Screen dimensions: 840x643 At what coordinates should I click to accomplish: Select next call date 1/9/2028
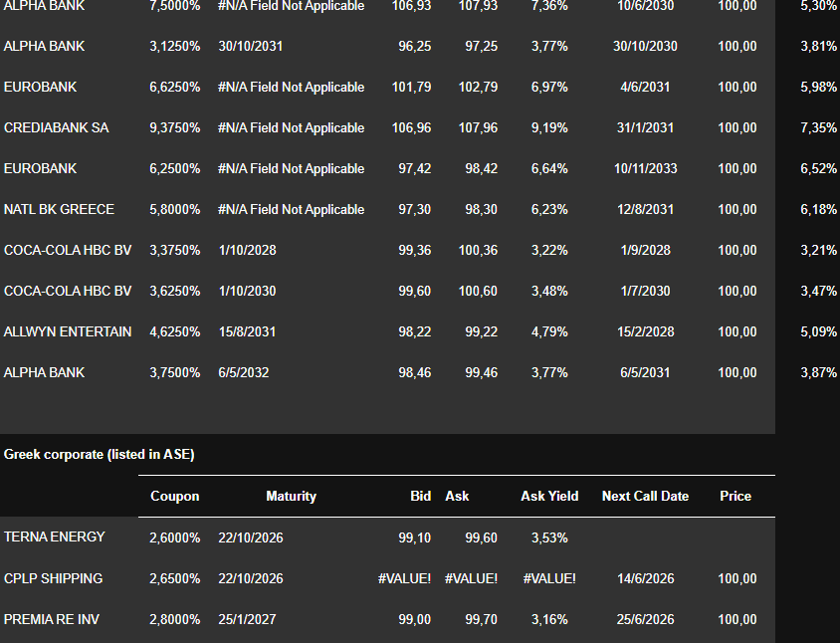645,250
